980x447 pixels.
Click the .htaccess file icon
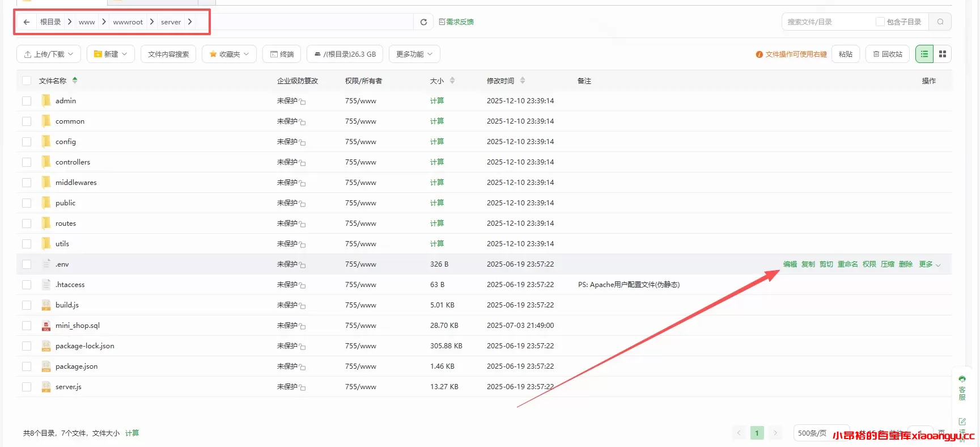coord(46,284)
